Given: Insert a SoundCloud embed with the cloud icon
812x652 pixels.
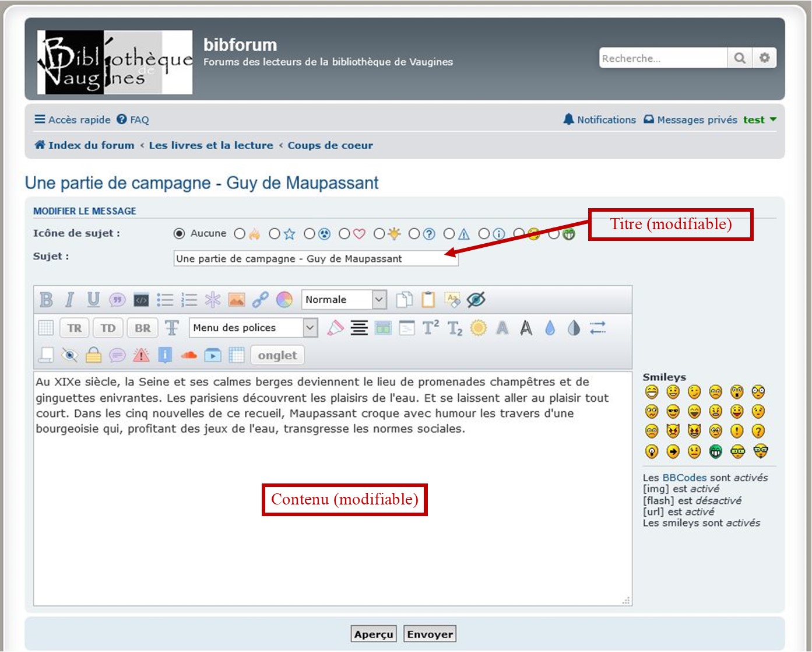Looking at the screenshot, I should (188, 355).
